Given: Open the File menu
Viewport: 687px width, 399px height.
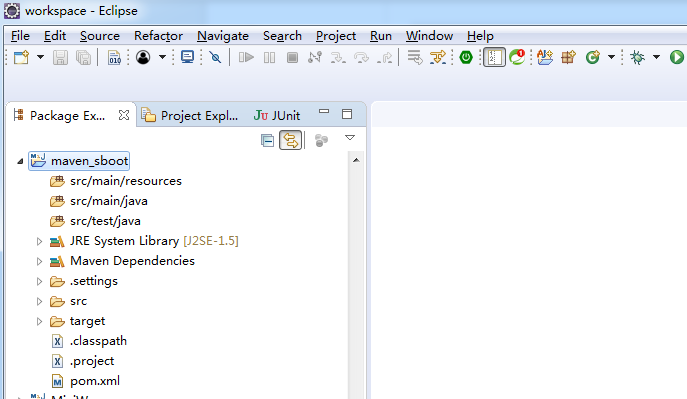Looking at the screenshot, I should (20, 36).
